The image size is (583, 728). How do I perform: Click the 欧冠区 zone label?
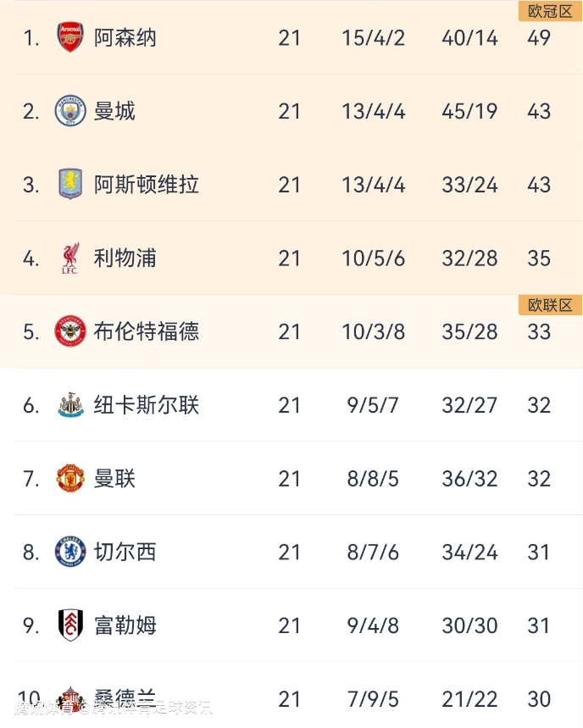tap(550, 11)
